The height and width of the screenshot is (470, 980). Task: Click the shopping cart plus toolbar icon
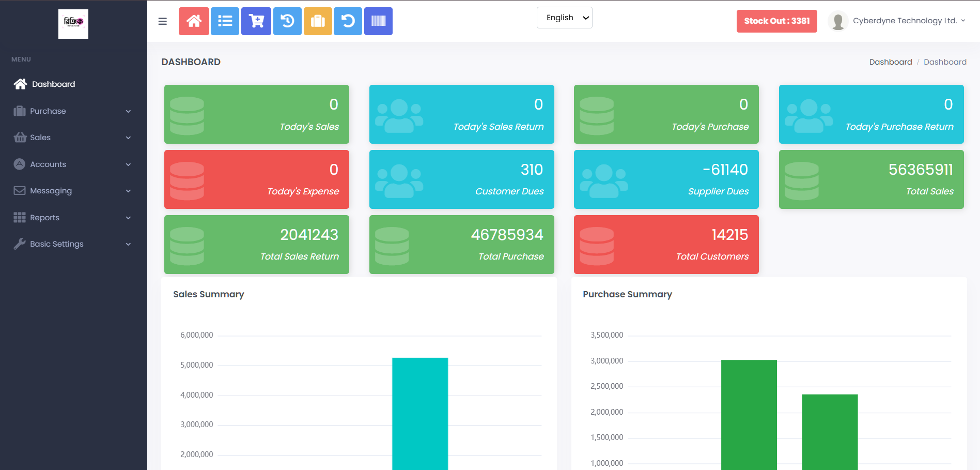pyautogui.click(x=256, y=21)
